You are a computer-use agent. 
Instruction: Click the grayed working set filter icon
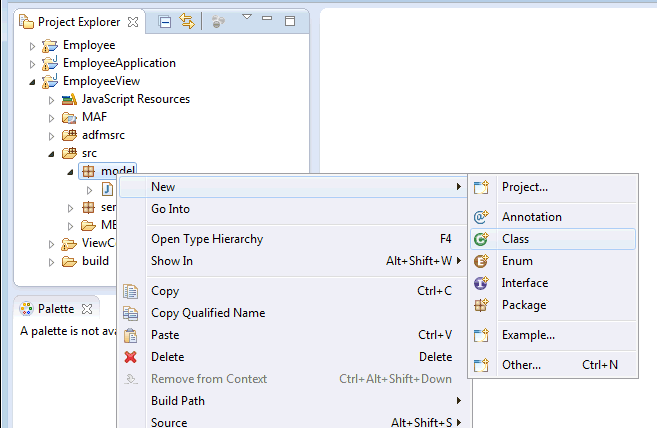pyautogui.click(x=218, y=21)
